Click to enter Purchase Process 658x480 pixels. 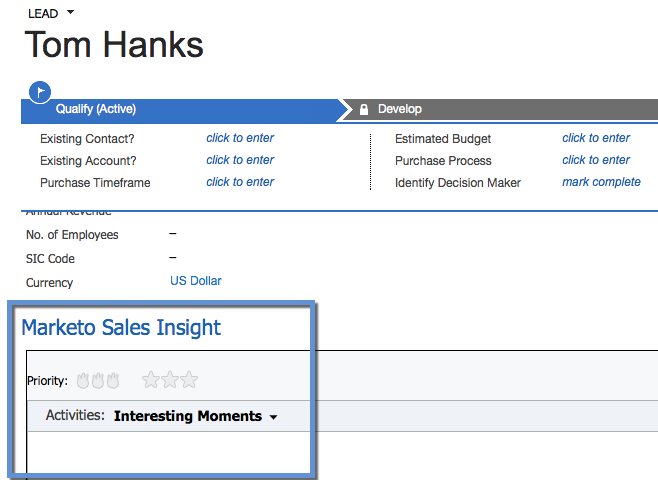(596, 160)
